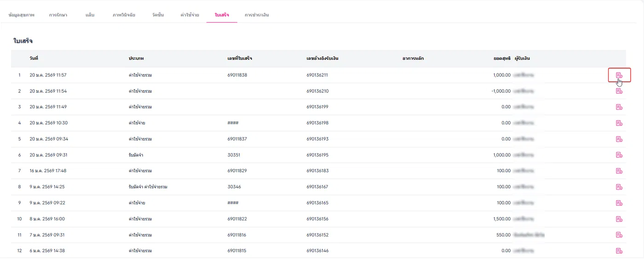Open receipt icon for the 1,500.00 row
Viewport: 644px width, 259px height.
pos(619,219)
